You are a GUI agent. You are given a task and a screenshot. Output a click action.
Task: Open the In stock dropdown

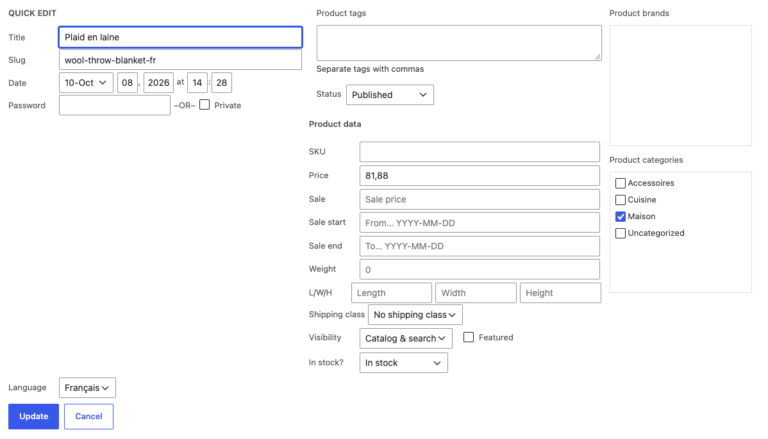[404, 363]
